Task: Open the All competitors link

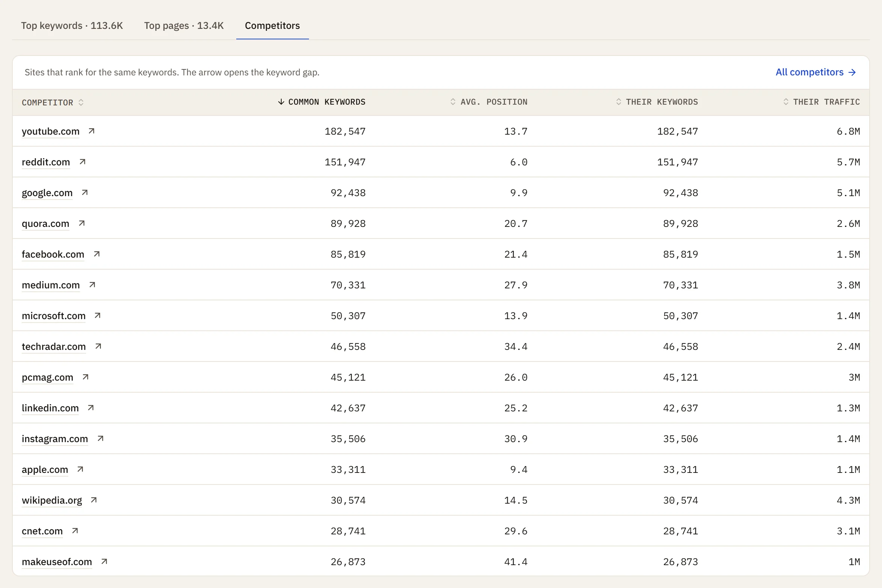Action: click(816, 72)
